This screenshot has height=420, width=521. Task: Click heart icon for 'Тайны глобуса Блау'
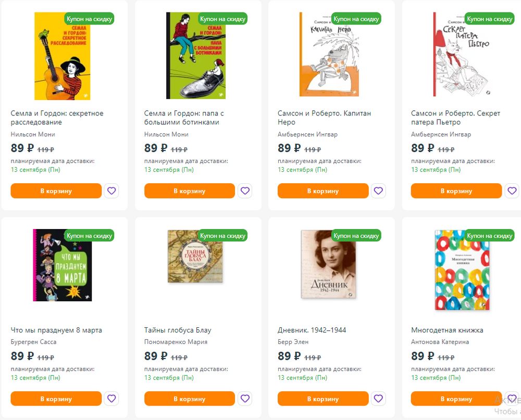pos(245,399)
